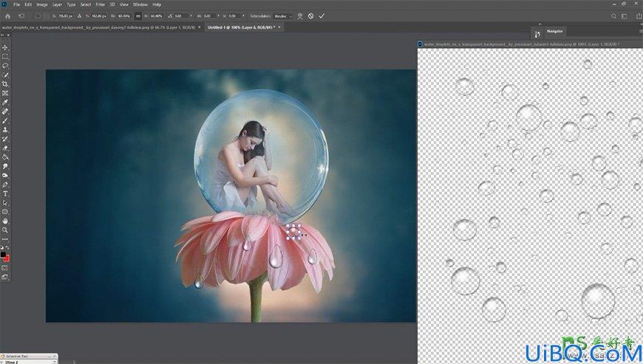Select the Paint Bucket tool

pos(5,157)
